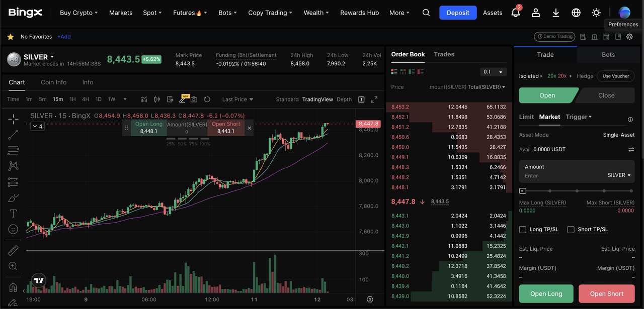Screen dimensions: 644x309
Task: Take a chart screenshot with camera icon
Action: coord(194,99)
